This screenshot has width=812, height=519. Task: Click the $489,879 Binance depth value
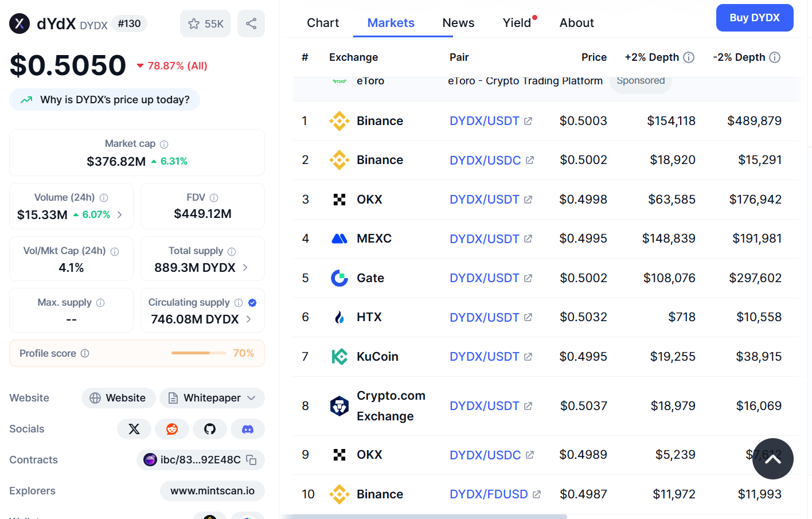(x=754, y=121)
